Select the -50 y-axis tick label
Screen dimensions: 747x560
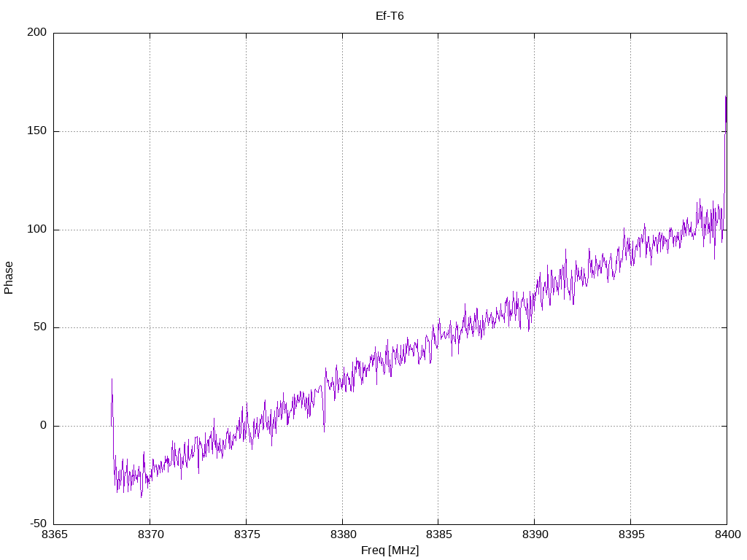(x=39, y=524)
